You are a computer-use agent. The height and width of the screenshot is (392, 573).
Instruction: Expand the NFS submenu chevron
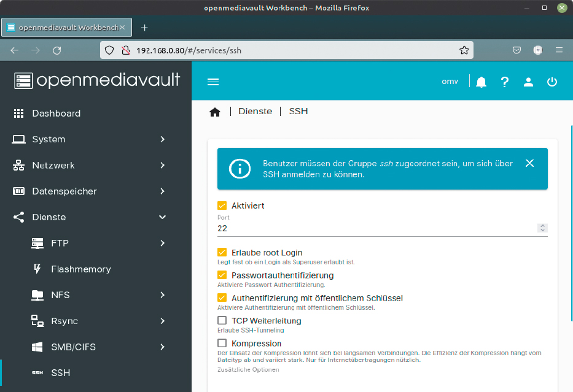(x=163, y=295)
